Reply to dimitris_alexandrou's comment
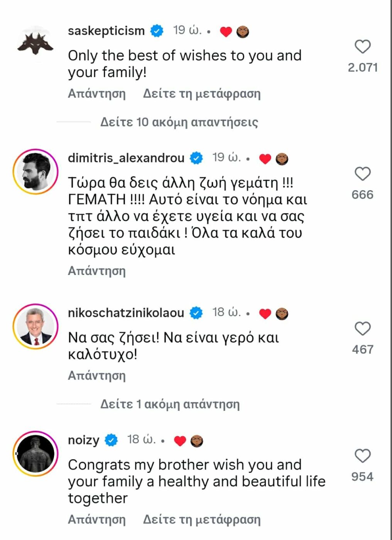This screenshot has height=540, width=392. pos(97,271)
